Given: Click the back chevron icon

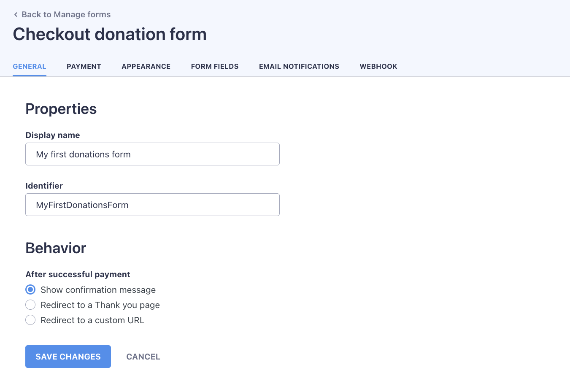Looking at the screenshot, I should point(16,14).
